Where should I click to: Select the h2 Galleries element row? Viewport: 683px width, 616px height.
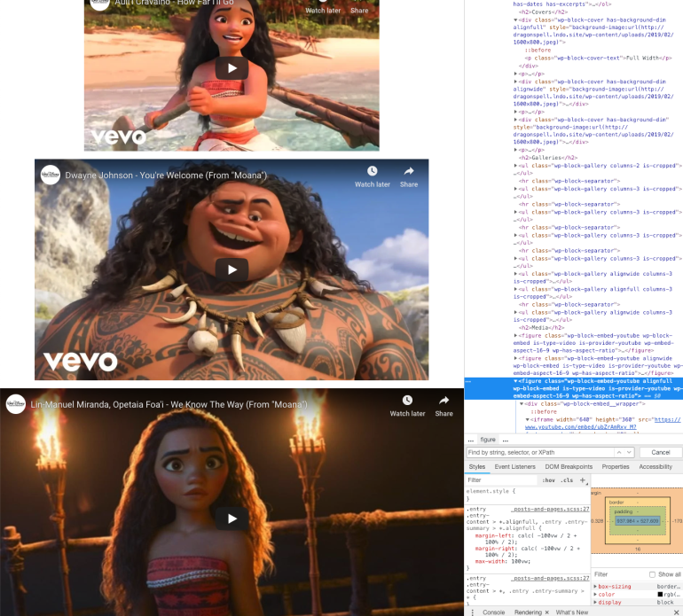[x=547, y=158]
